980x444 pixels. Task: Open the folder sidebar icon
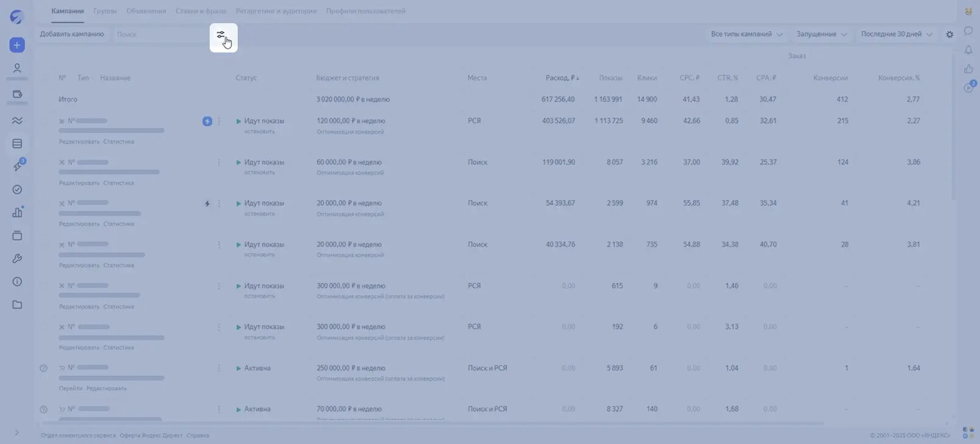[17, 305]
